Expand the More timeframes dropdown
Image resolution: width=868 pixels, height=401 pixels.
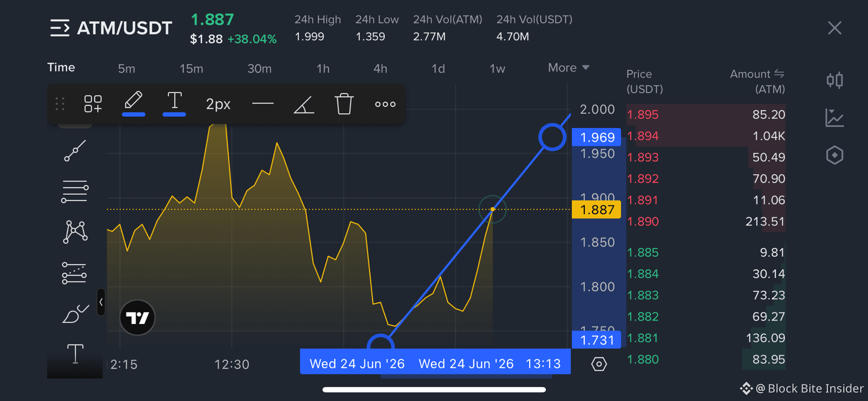[x=568, y=68]
